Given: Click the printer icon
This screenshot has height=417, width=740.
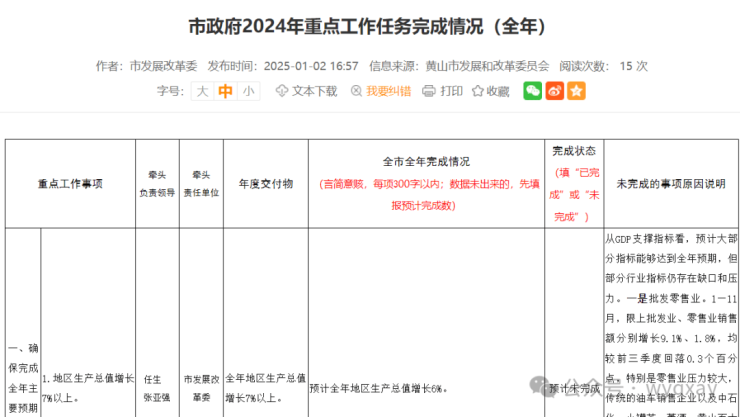Looking at the screenshot, I should pos(428,91).
